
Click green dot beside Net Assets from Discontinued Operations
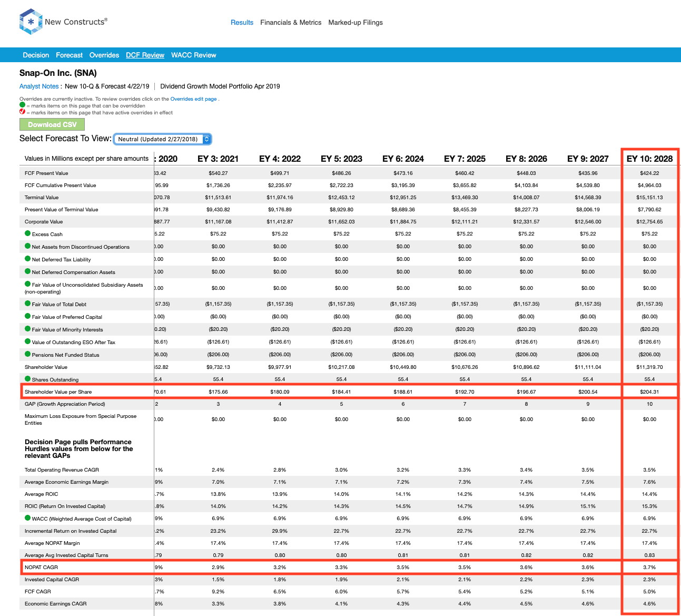pyautogui.click(x=28, y=246)
